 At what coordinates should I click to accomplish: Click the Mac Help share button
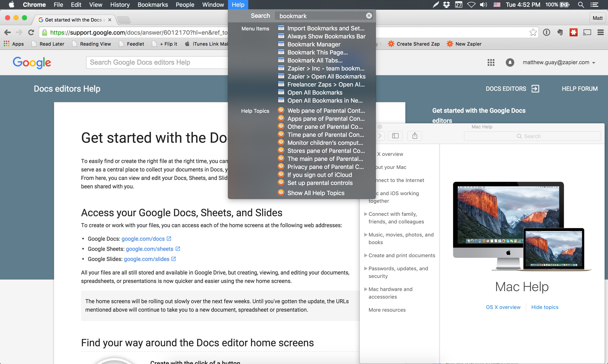[414, 136]
